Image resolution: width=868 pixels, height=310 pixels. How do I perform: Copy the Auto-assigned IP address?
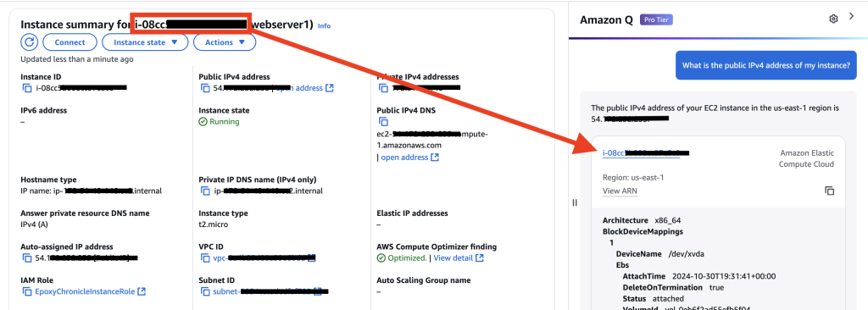point(26,258)
